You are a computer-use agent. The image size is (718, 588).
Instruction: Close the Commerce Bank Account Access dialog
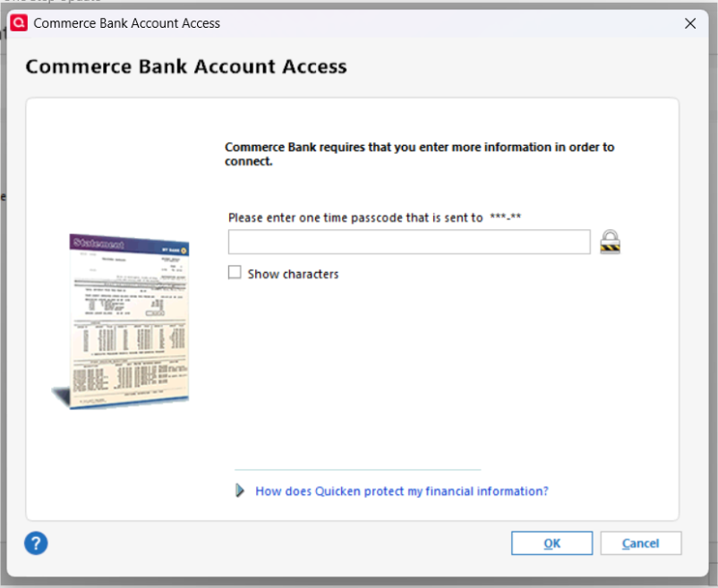point(690,23)
